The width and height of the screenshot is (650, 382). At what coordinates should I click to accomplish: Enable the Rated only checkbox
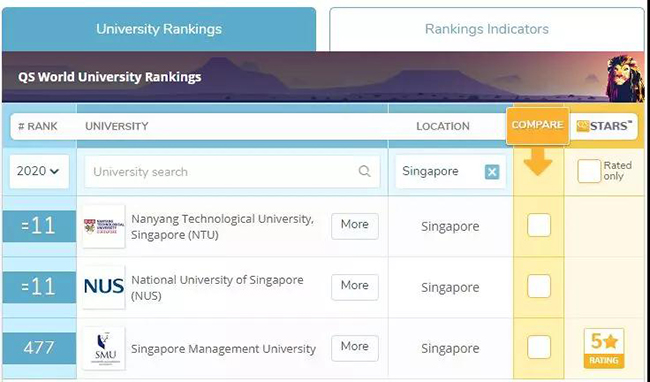pyautogui.click(x=589, y=171)
